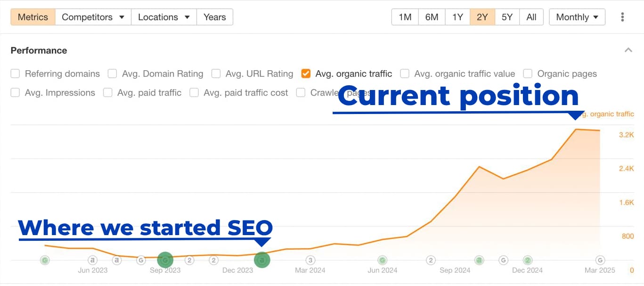Click the marker labeled 2 above Sep 2024
Screen dimensions: 644x286
431,260
